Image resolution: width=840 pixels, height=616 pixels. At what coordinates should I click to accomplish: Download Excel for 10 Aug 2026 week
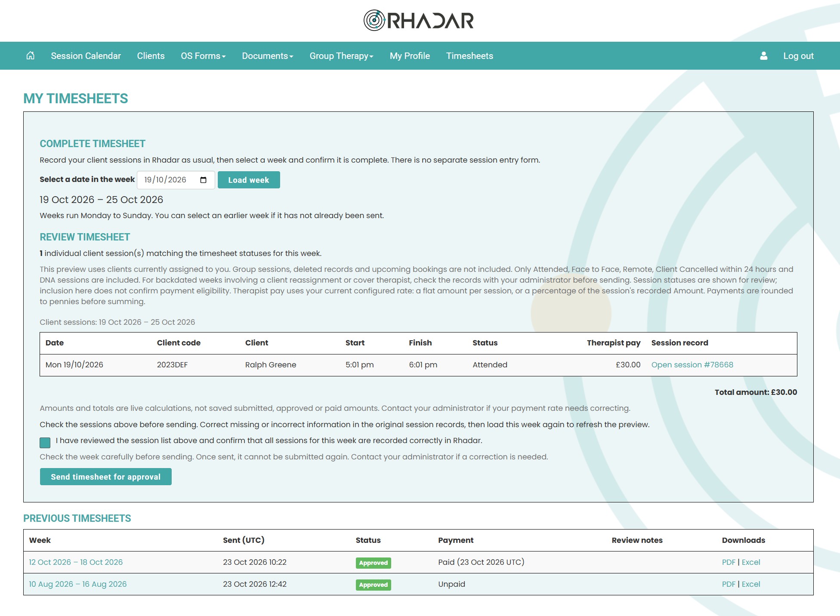(751, 584)
